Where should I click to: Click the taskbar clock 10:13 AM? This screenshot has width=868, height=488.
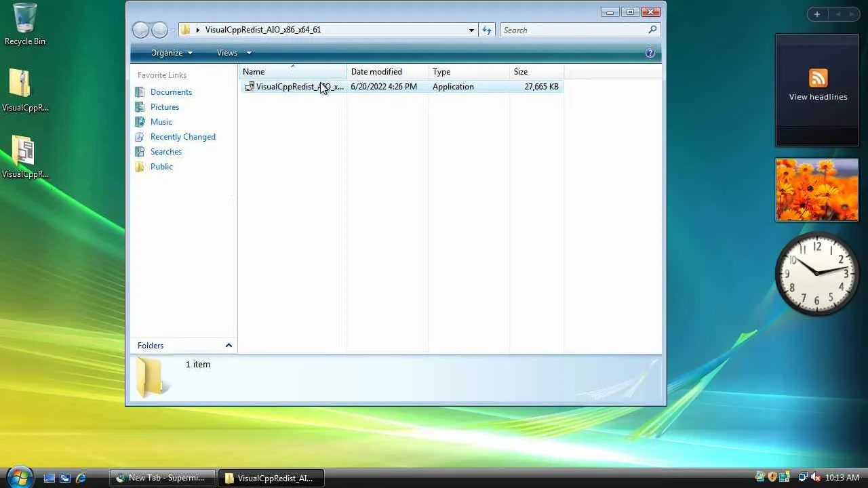842,478
